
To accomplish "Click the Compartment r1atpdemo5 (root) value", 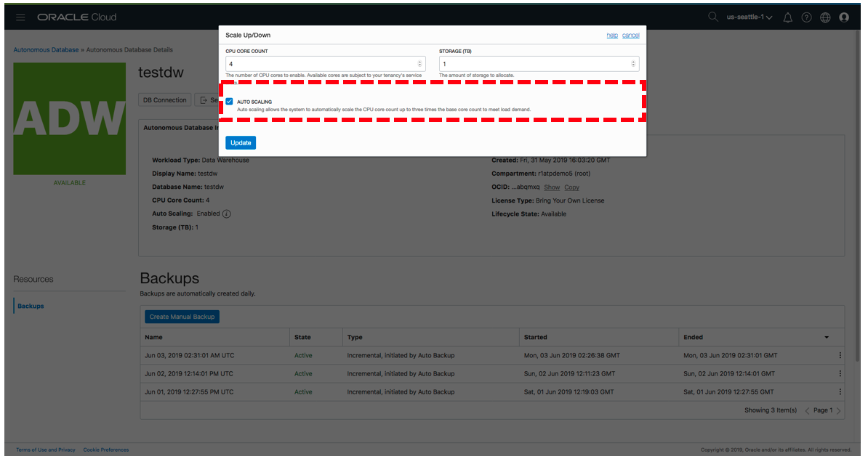I will click(x=564, y=174).
